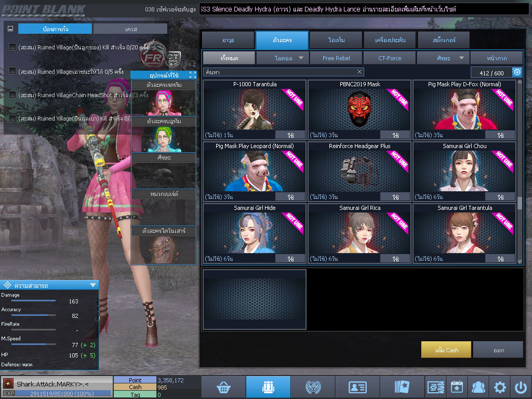Click ใช้ for Reinforce Headgear Plus
The width and height of the screenshot is (532, 399).
point(395,197)
